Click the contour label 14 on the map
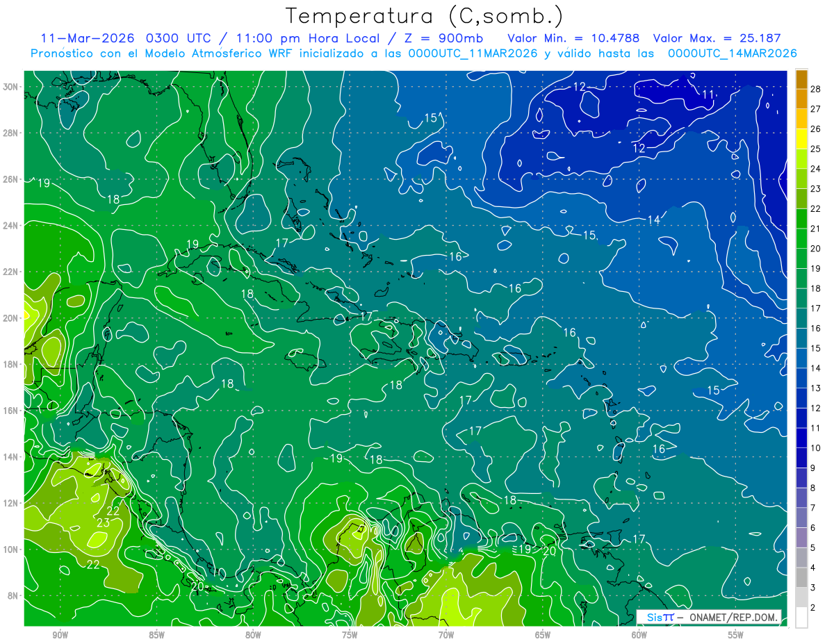Viewport: 834px width, 644px height. (653, 220)
